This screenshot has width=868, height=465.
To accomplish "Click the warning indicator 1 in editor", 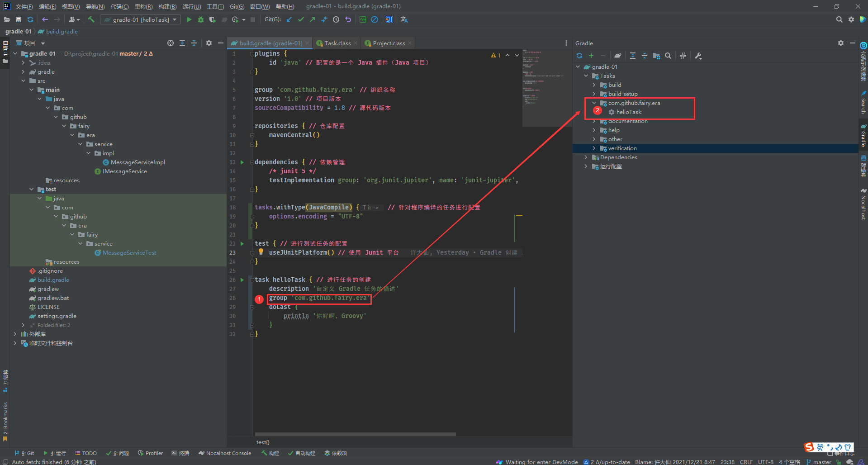I will click(496, 55).
